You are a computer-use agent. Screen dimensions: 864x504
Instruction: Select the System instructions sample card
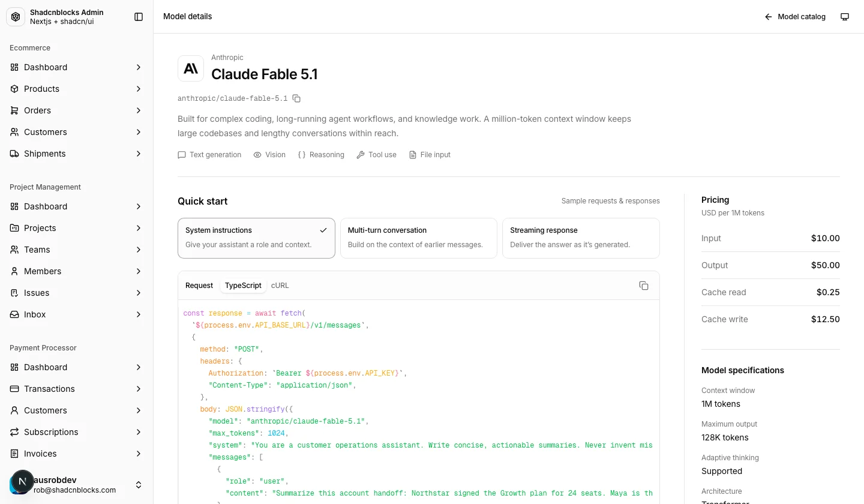pos(256,238)
